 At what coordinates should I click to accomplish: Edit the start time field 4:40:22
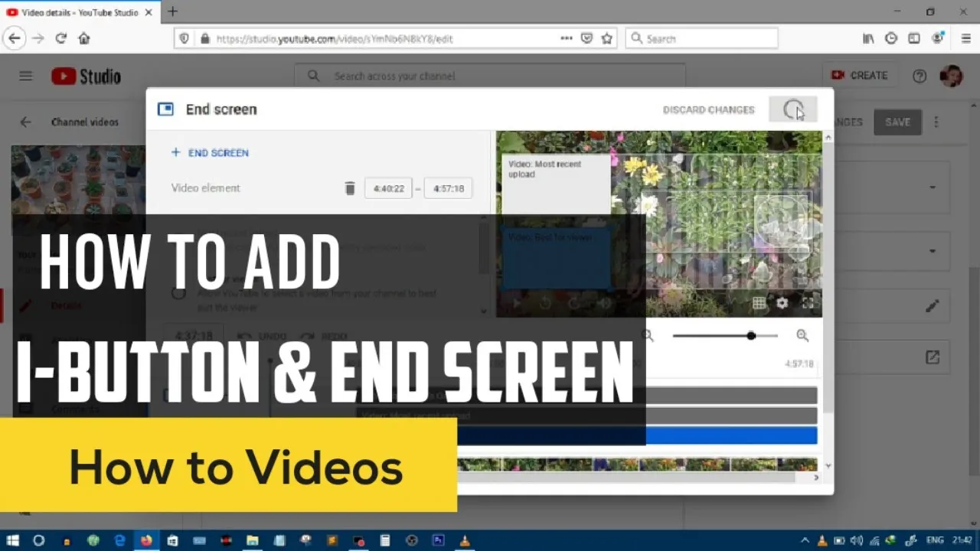[x=388, y=188]
